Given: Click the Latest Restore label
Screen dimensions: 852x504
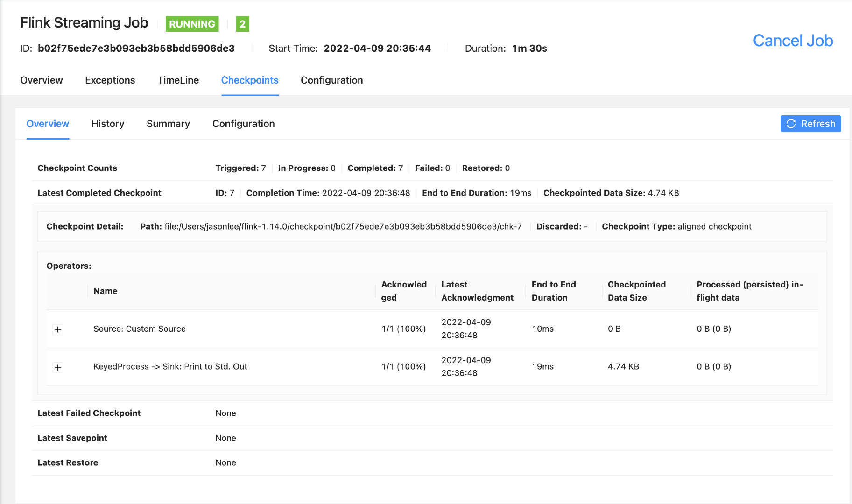Looking at the screenshot, I should 68,462.
